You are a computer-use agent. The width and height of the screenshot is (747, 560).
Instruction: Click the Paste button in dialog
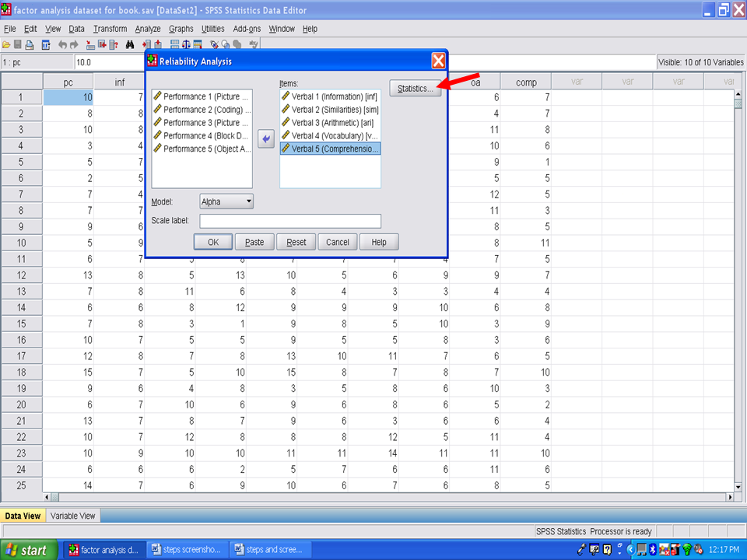point(254,242)
